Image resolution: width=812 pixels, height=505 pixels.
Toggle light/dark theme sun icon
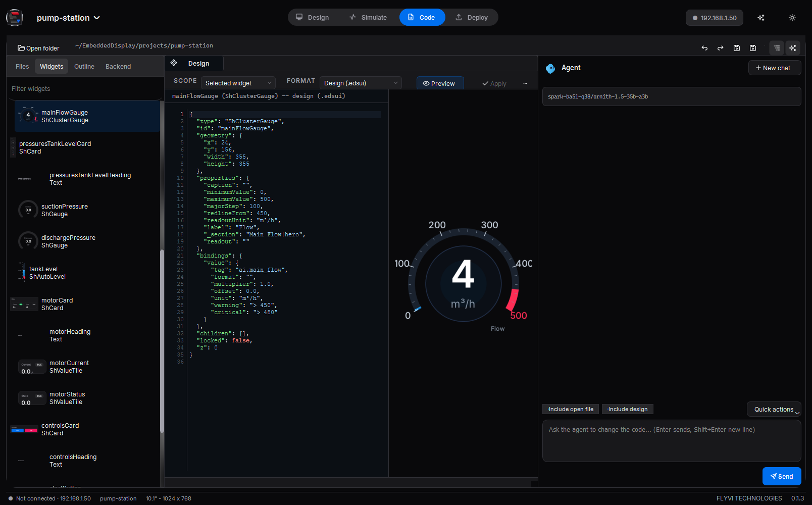pyautogui.click(x=792, y=18)
